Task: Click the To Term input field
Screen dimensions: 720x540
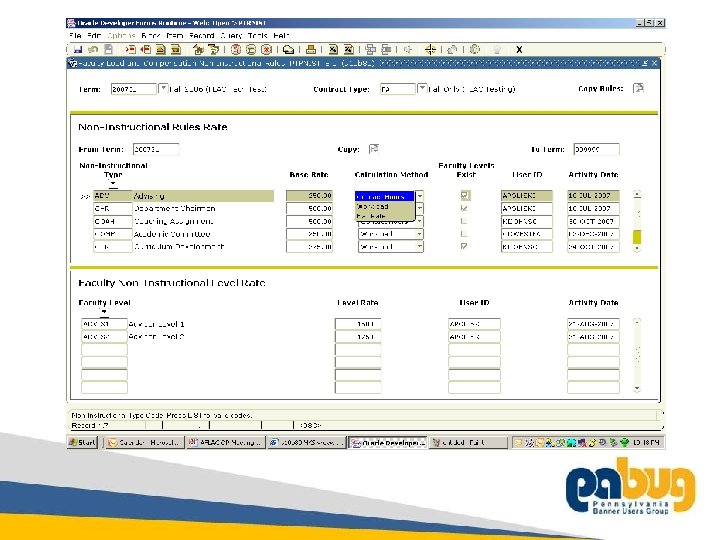Action: (596, 149)
